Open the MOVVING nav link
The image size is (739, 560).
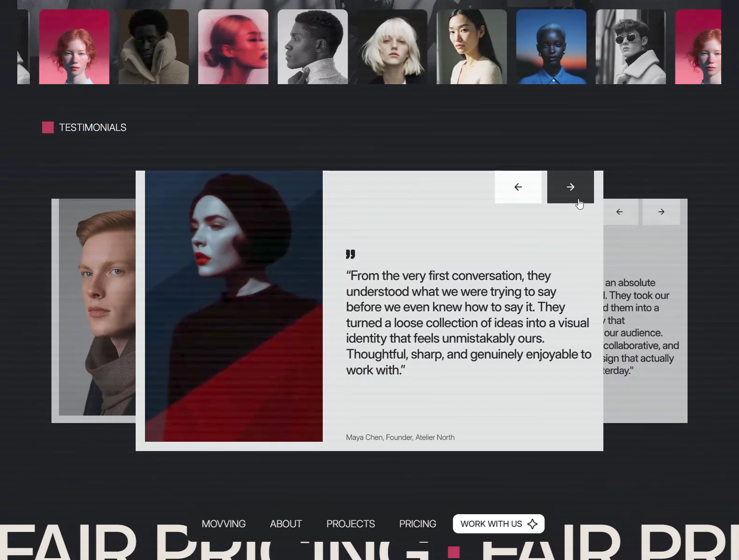224,524
